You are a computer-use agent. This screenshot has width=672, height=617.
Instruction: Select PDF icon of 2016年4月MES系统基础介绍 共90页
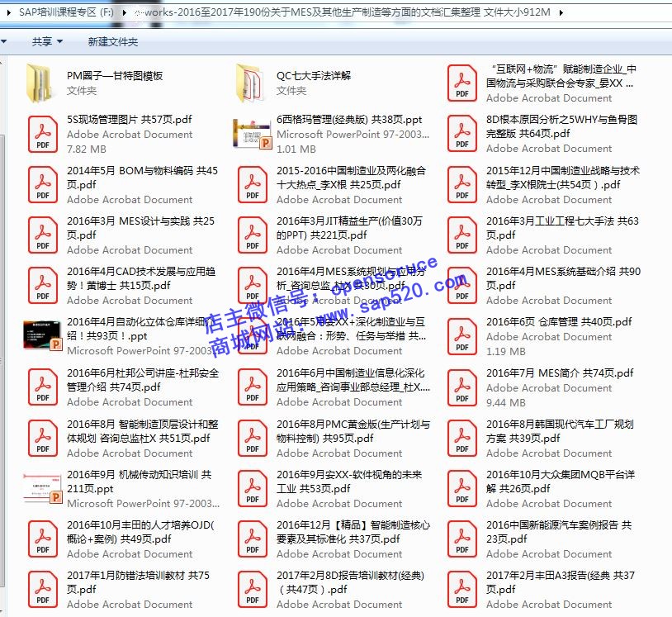462,286
